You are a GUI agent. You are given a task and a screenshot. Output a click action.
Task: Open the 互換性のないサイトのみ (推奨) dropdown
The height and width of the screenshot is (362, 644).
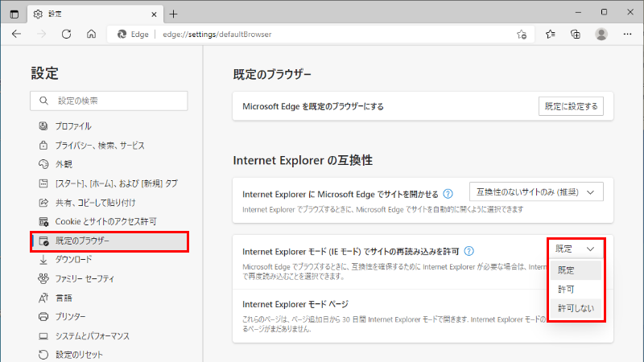point(536,191)
